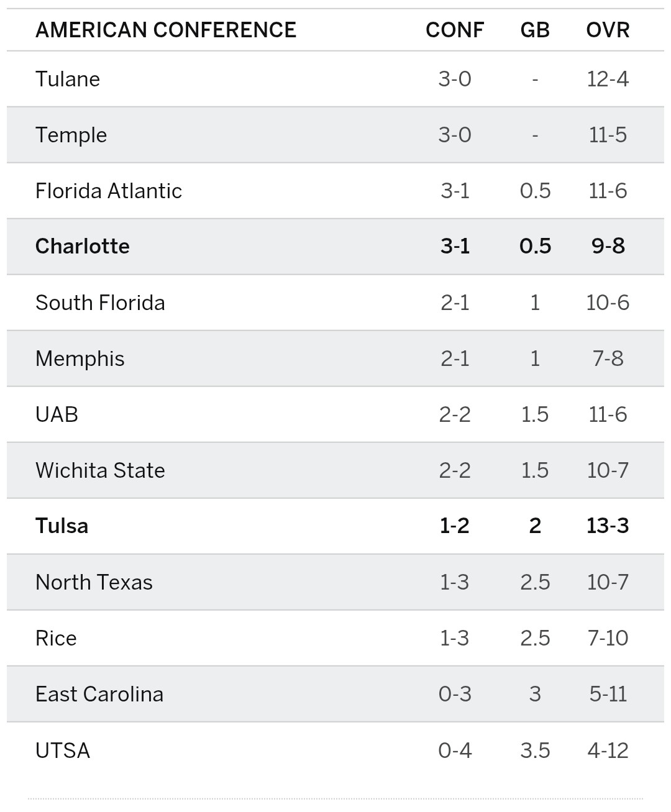Click the Florida Atlantic team name
The width and height of the screenshot is (671, 812).
coord(109,191)
